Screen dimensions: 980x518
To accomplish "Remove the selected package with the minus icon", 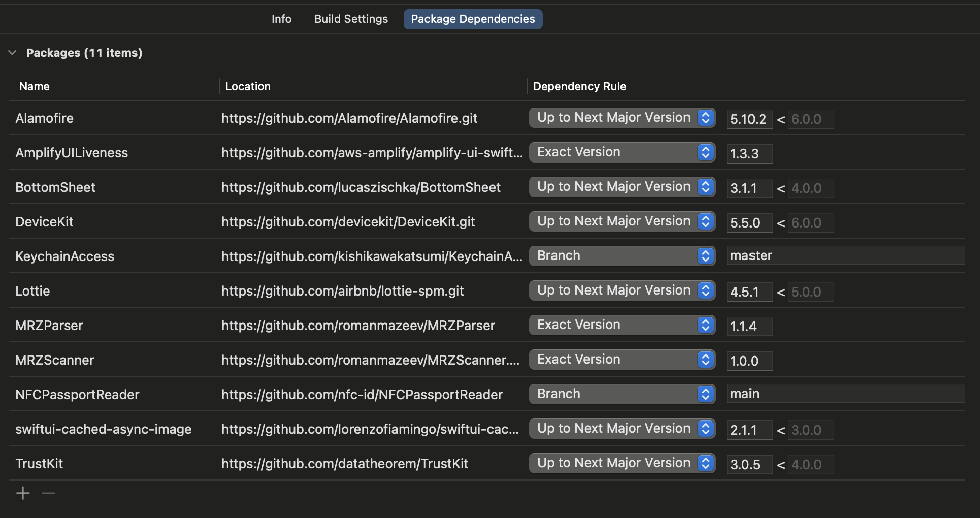I will point(48,493).
